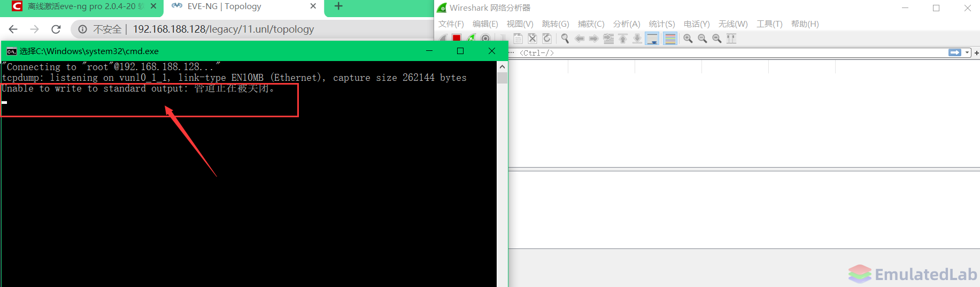Close the cmd.exe window

[x=492, y=51]
